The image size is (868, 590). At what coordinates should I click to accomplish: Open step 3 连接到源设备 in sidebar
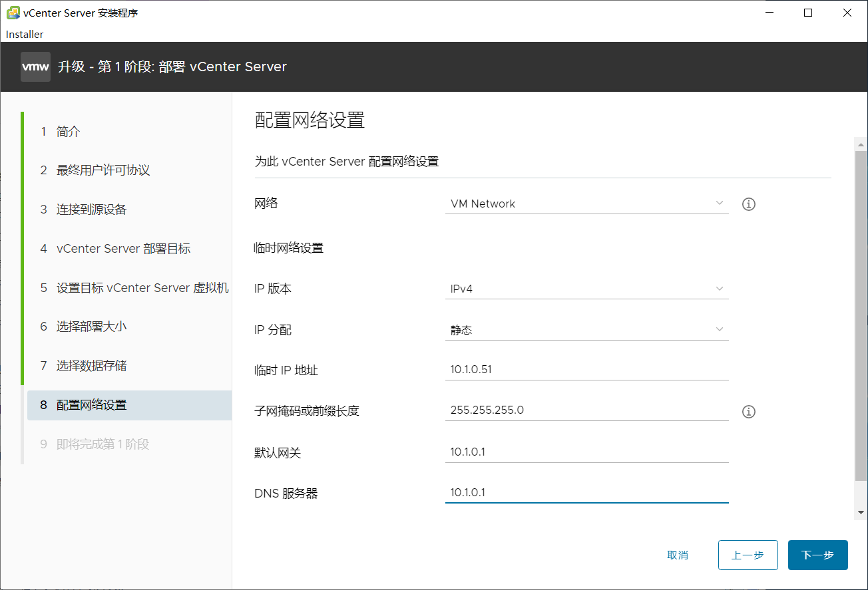click(93, 209)
